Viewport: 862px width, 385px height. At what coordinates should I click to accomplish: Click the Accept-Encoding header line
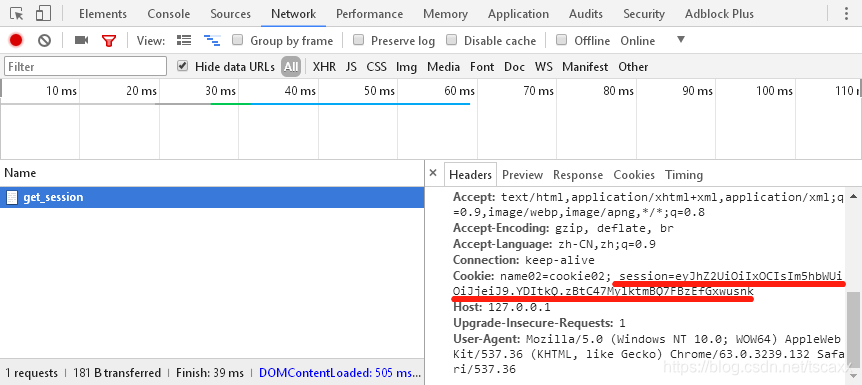click(563, 228)
